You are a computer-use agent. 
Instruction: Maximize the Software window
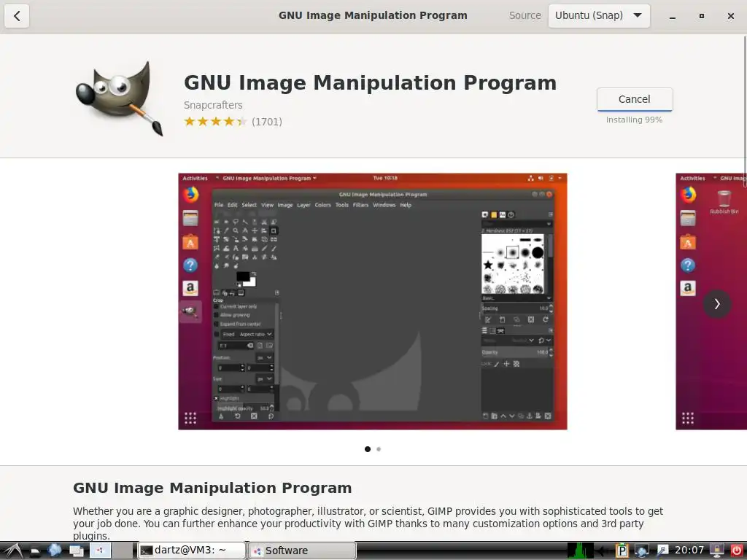point(701,16)
